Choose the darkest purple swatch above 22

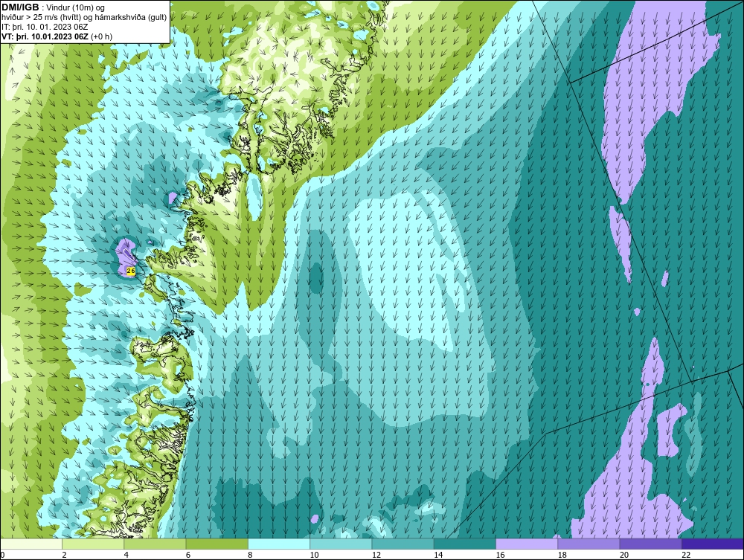click(x=713, y=544)
